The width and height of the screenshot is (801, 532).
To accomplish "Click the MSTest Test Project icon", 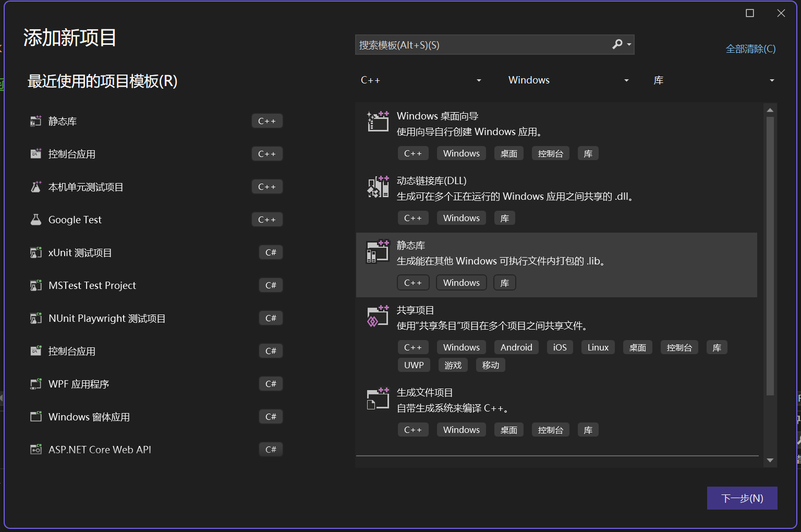I will click(36, 285).
